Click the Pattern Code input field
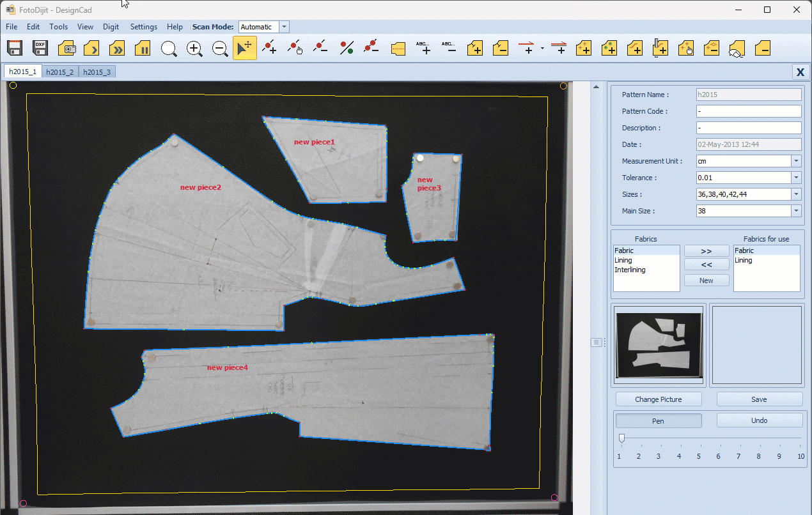The width and height of the screenshot is (812, 515). coord(748,111)
